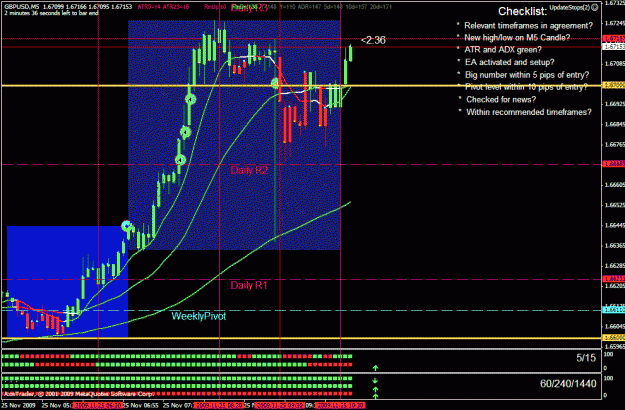Click the 100 scale value in the 5/15 panel

(x=608, y=354)
